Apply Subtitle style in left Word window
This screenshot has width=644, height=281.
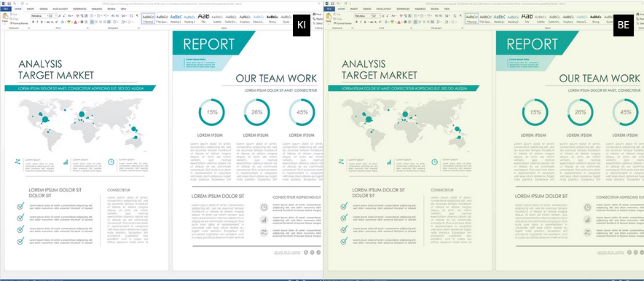(x=217, y=19)
